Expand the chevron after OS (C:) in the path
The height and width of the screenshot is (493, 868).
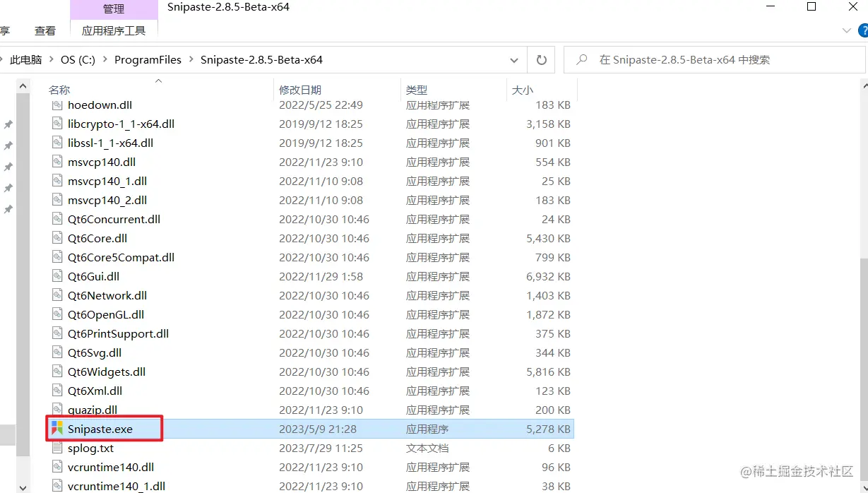pos(105,60)
